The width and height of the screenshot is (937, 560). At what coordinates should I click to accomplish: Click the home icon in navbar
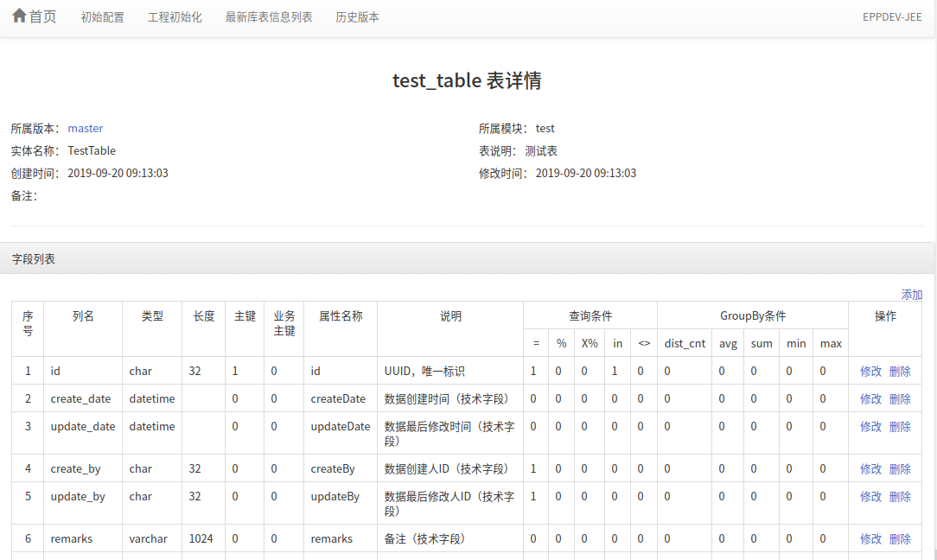click(20, 16)
